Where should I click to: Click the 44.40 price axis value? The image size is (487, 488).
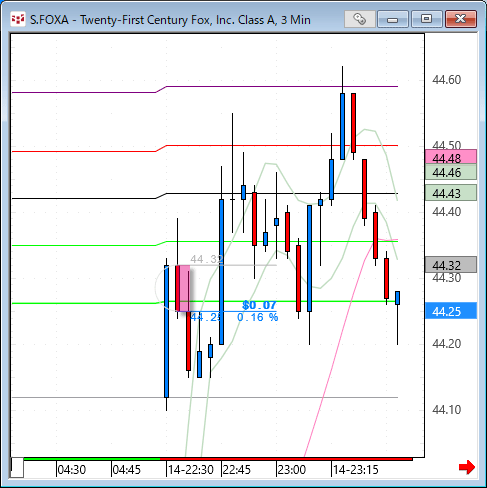446,212
